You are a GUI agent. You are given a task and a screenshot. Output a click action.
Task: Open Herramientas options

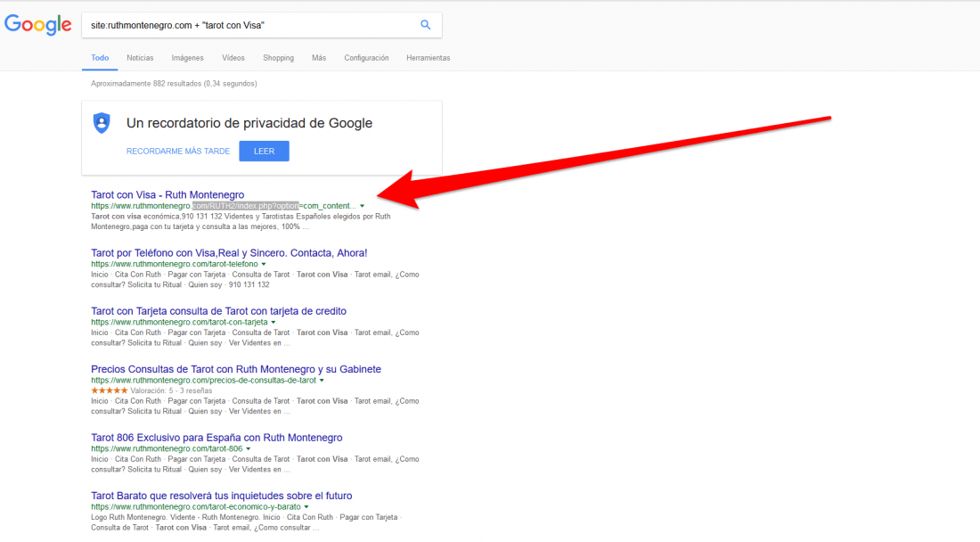pos(429,58)
